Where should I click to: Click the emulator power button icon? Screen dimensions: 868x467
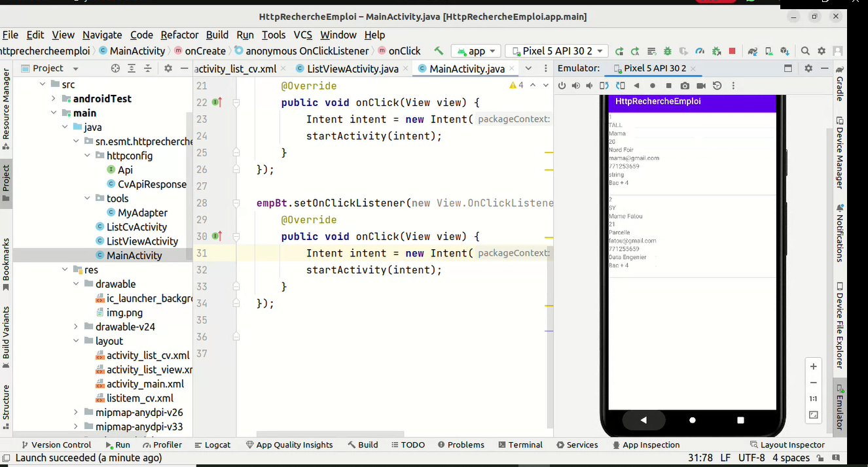pos(562,86)
